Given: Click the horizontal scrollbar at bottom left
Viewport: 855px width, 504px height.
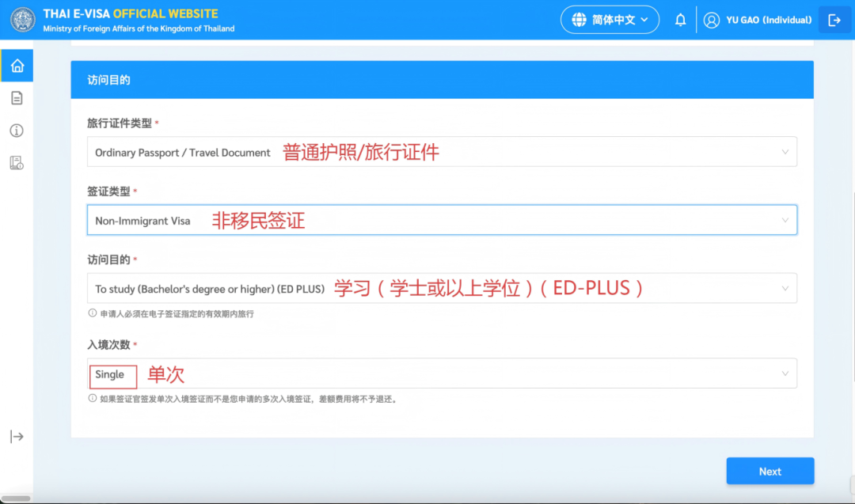Looking at the screenshot, I should [x=16, y=499].
